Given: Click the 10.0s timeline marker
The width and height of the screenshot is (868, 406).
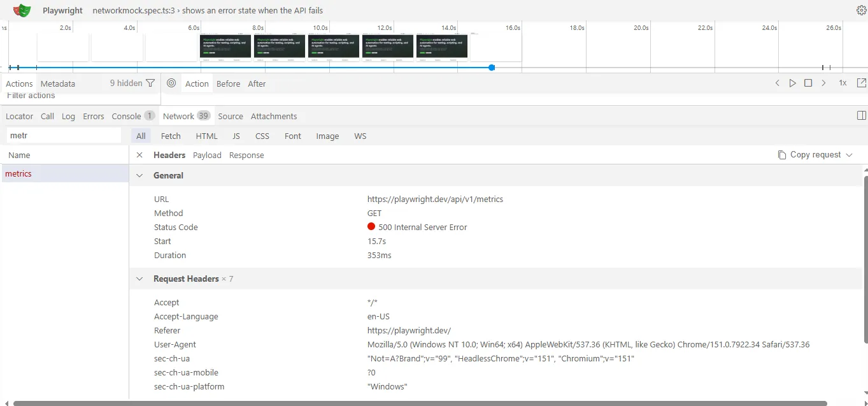Looking at the screenshot, I should [x=320, y=27].
